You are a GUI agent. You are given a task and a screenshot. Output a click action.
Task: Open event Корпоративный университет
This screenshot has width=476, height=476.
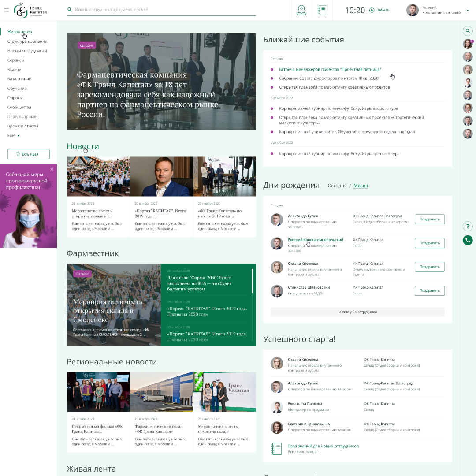coord(347,132)
